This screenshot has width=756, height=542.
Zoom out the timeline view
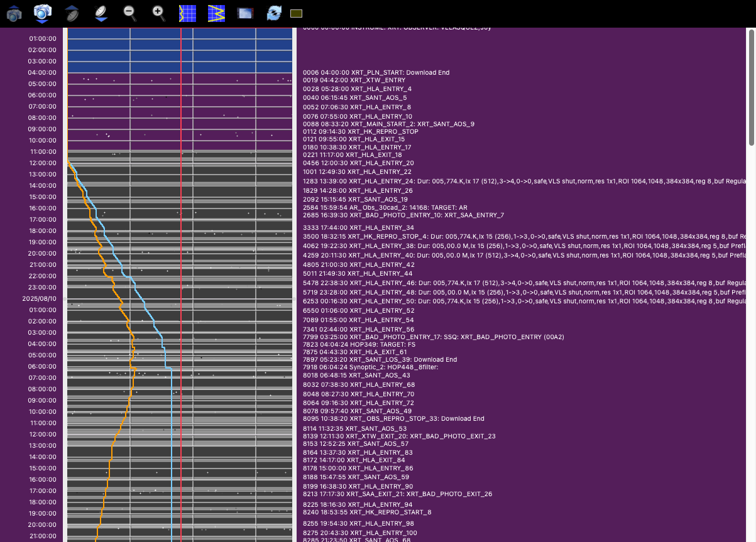click(130, 13)
